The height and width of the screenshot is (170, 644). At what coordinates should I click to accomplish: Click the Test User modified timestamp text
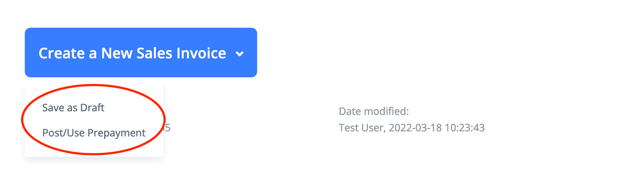[411, 128]
